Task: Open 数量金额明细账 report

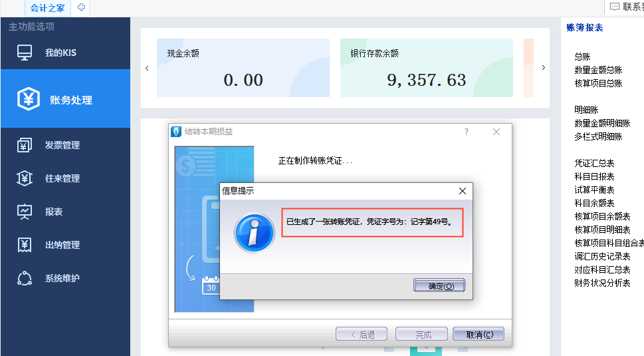Action: click(x=602, y=123)
